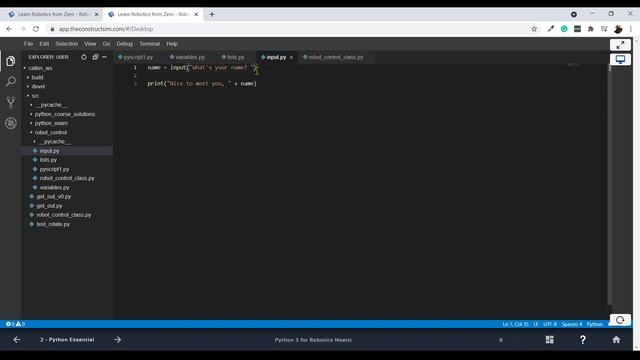Open the File menu
The width and height of the screenshot is (640, 360).
[28, 44]
